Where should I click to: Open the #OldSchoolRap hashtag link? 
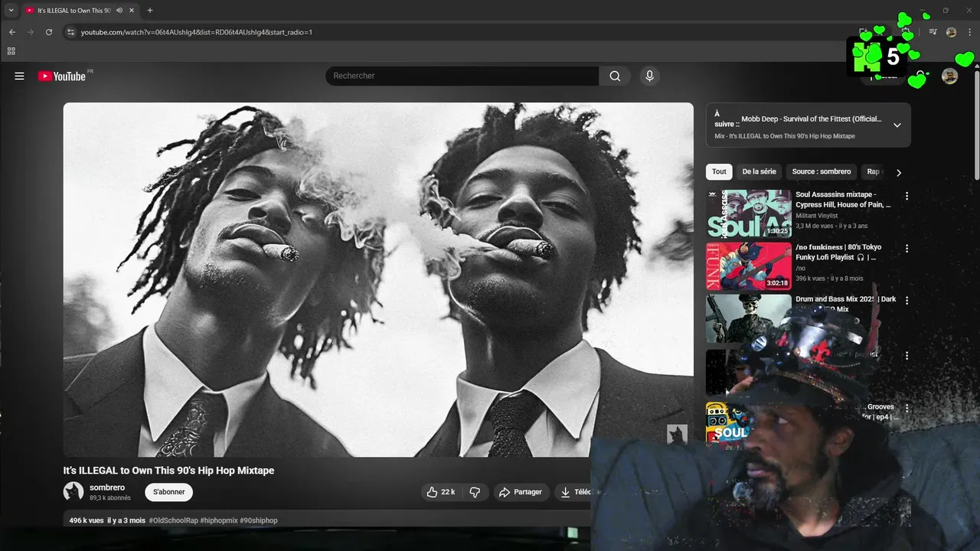click(x=174, y=520)
